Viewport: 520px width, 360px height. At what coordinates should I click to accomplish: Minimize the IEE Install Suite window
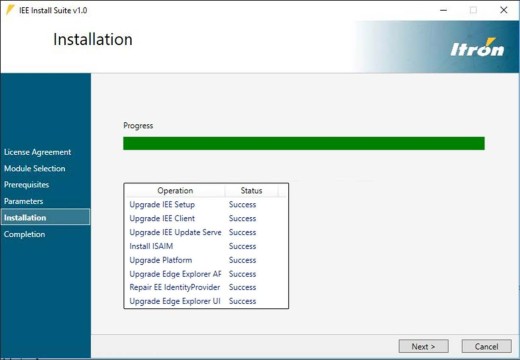443,10
